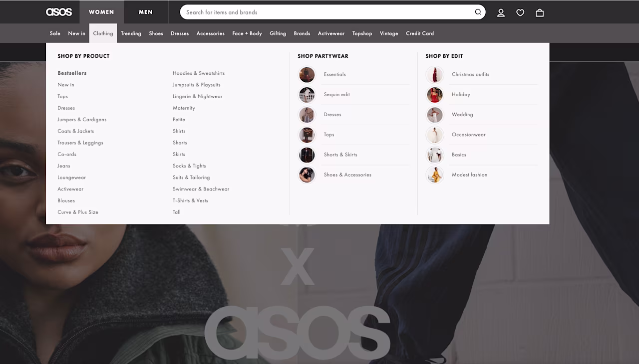Click the Partywear Essentials thumbnail
This screenshot has height=364, width=639.
pos(307,75)
